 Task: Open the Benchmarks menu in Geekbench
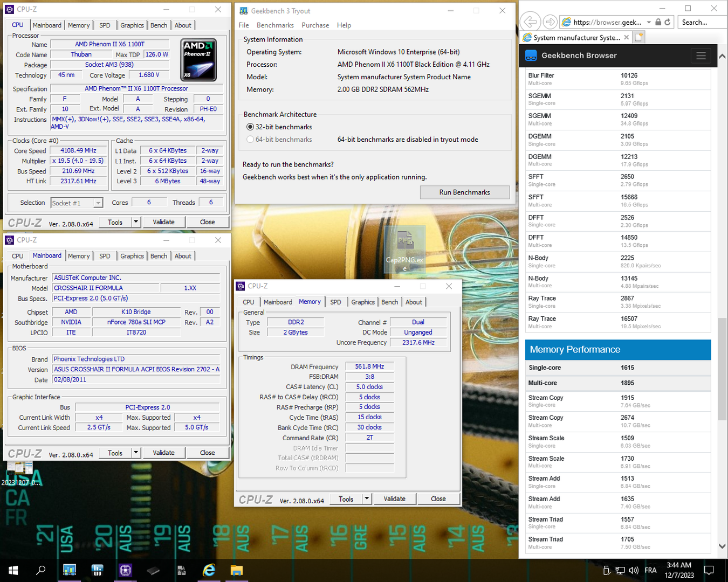(x=275, y=25)
